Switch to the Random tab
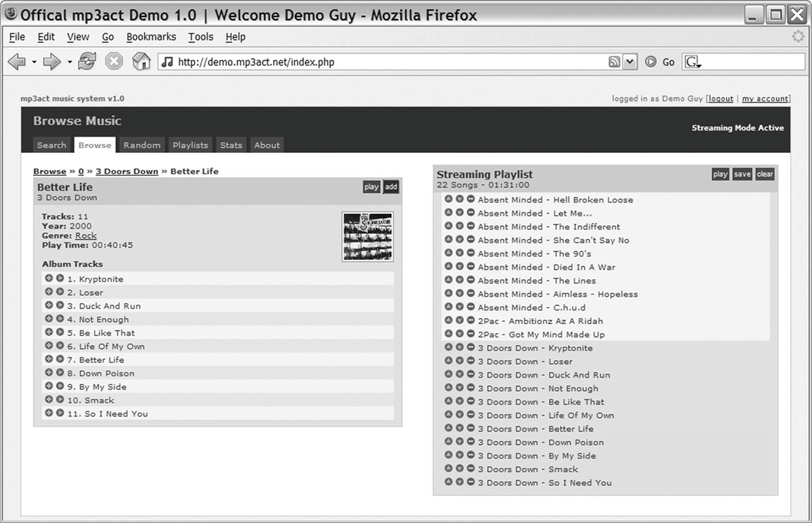 pyautogui.click(x=142, y=145)
